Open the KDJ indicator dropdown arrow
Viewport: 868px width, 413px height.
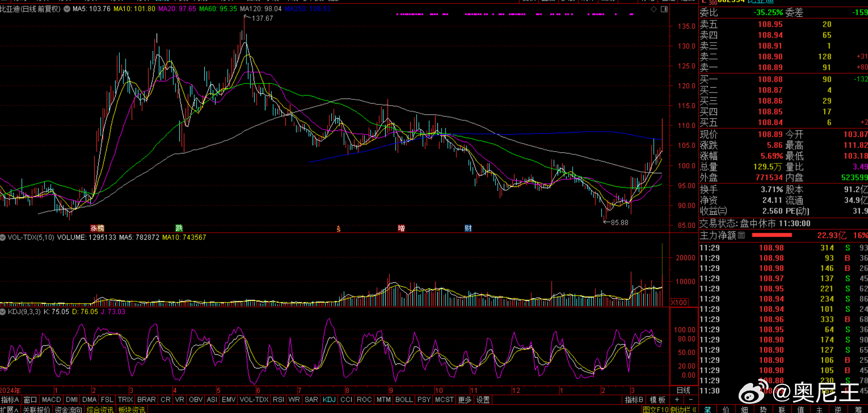[3, 312]
